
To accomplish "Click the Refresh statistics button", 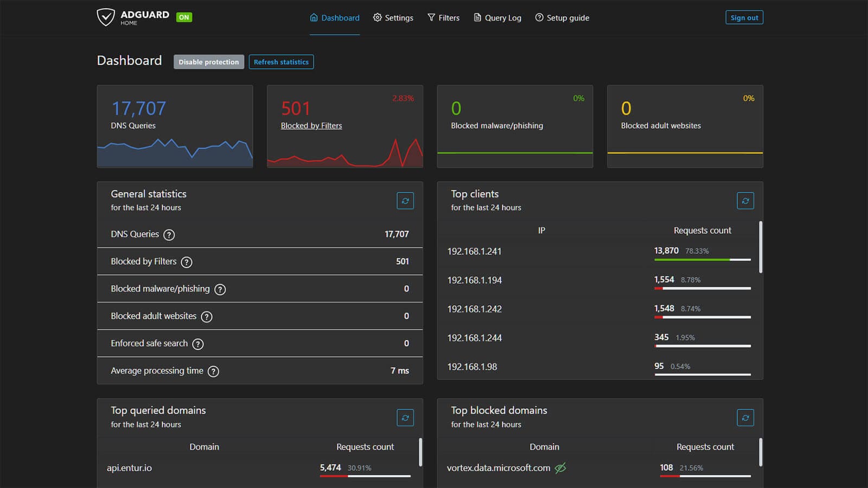I will 281,62.
